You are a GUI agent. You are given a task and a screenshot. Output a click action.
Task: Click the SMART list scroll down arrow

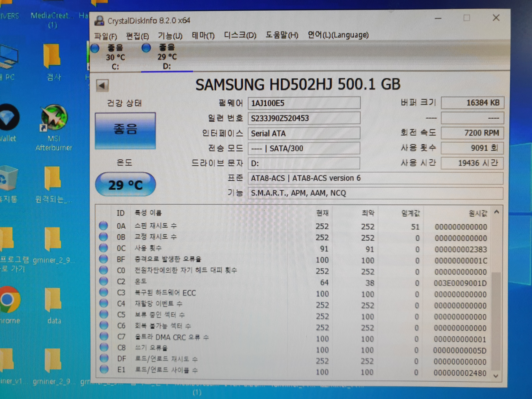tap(496, 376)
